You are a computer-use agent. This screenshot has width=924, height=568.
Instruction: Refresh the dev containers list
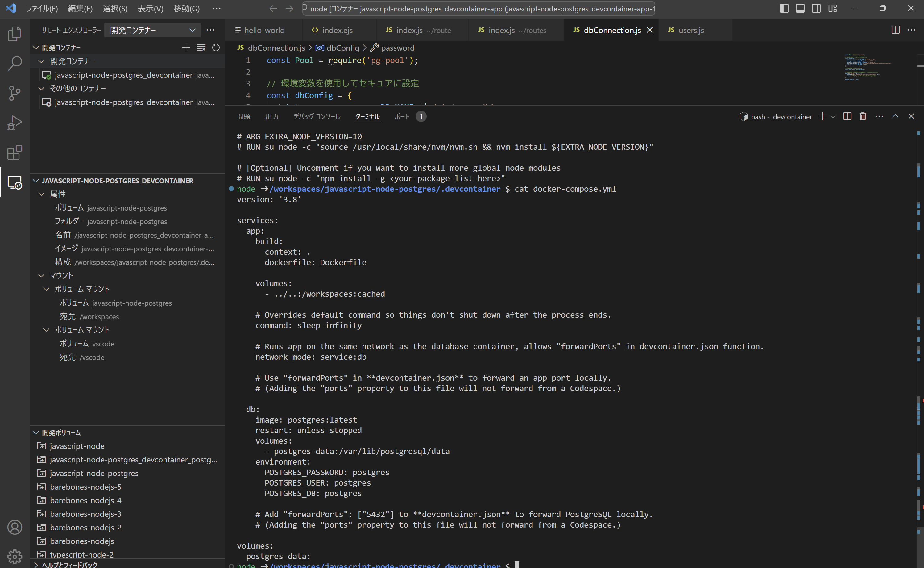pos(216,48)
